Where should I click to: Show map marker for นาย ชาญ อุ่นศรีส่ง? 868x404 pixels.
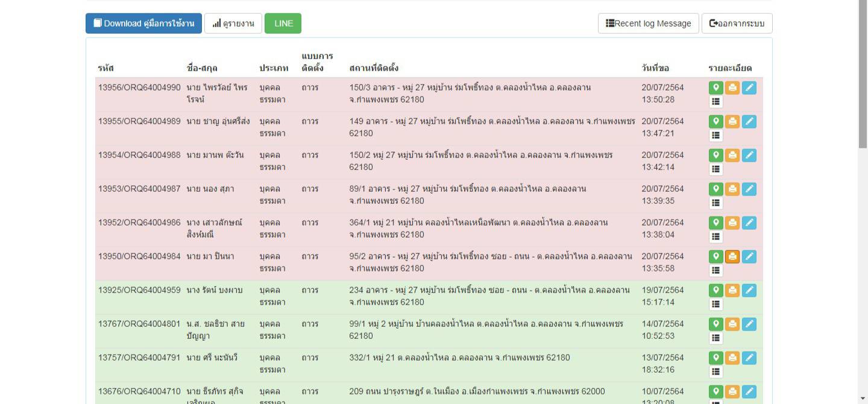pyautogui.click(x=715, y=121)
